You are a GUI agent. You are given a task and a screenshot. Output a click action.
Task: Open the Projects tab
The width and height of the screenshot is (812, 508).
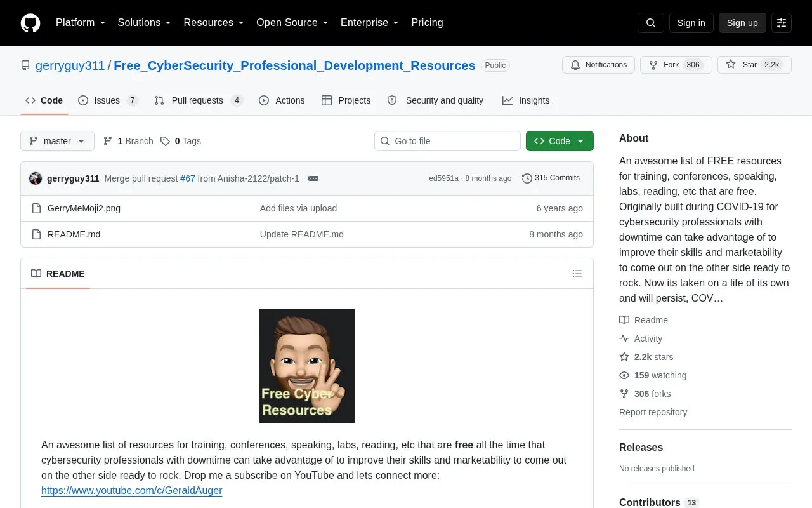(346, 100)
